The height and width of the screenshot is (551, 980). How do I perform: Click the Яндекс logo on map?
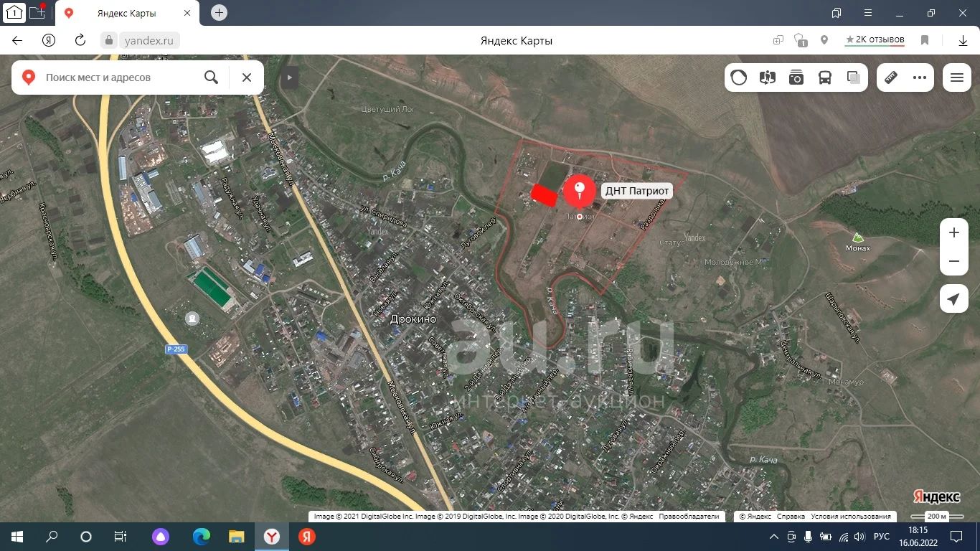point(937,497)
